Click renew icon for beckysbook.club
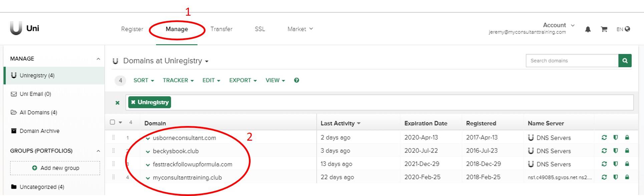The height and width of the screenshot is (196, 644). click(x=604, y=151)
